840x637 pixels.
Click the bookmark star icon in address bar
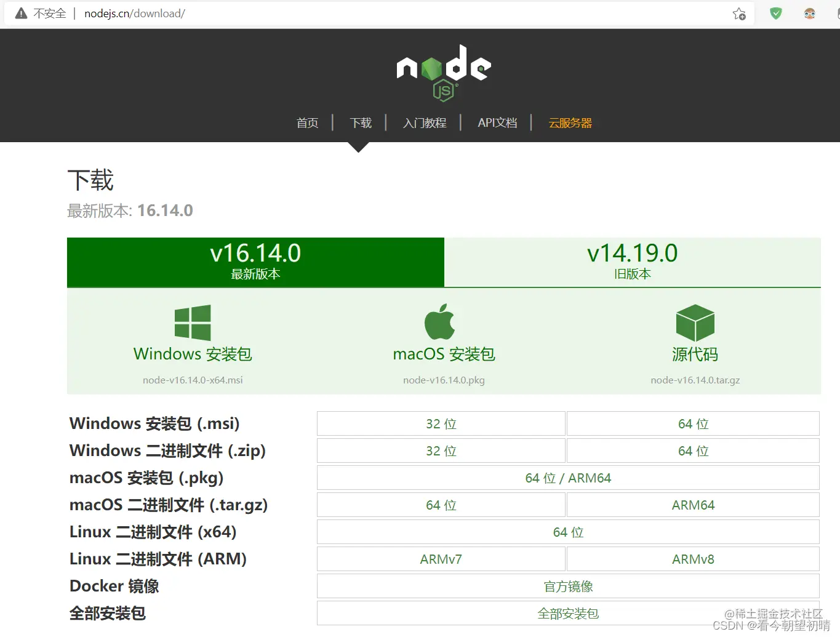point(739,14)
